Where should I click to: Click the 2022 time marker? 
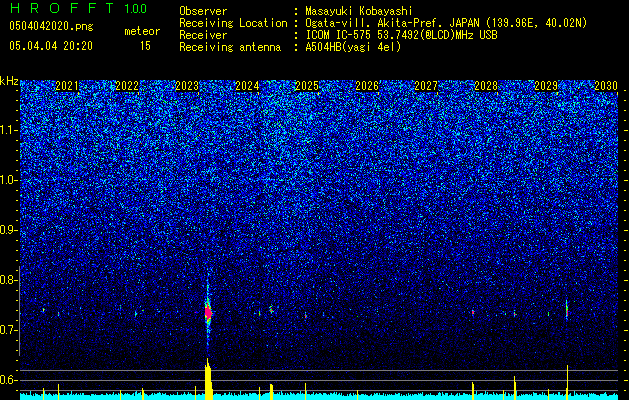(127, 86)
